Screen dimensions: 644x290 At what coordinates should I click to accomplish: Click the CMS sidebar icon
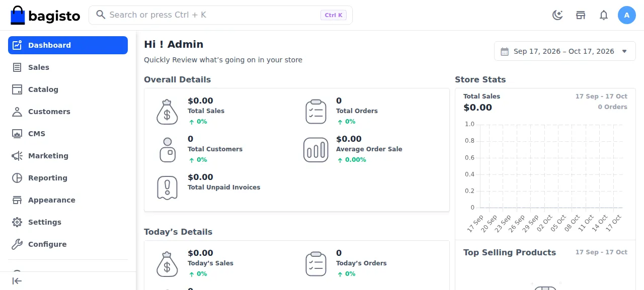17,134
